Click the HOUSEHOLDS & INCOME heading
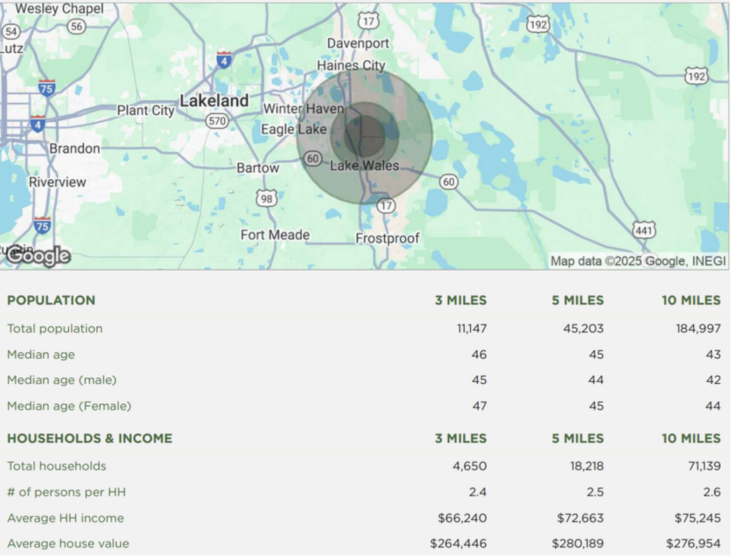This screenshot has height=560, width=734. click(90, 439)
